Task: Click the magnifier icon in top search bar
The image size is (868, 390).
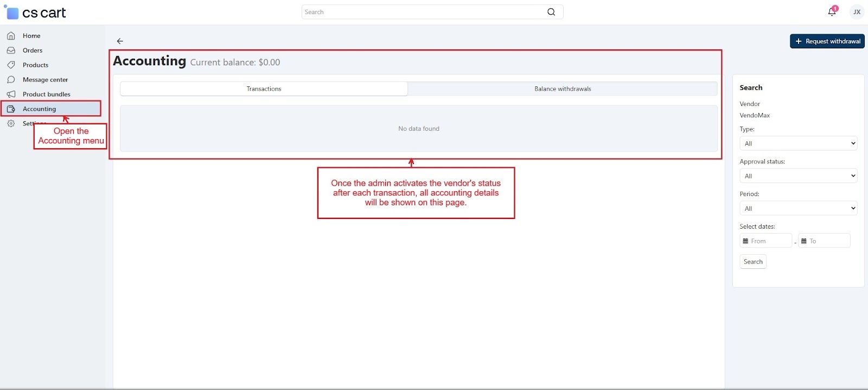Action: 551,12
